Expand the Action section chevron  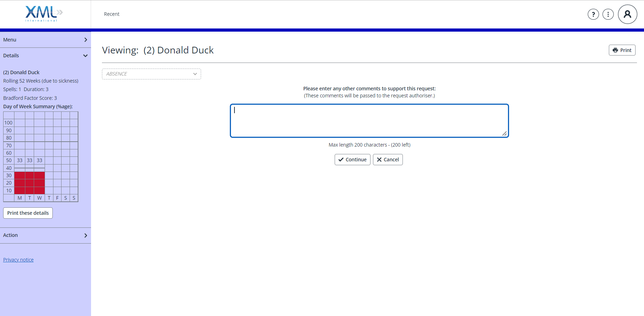pos(85,236)
